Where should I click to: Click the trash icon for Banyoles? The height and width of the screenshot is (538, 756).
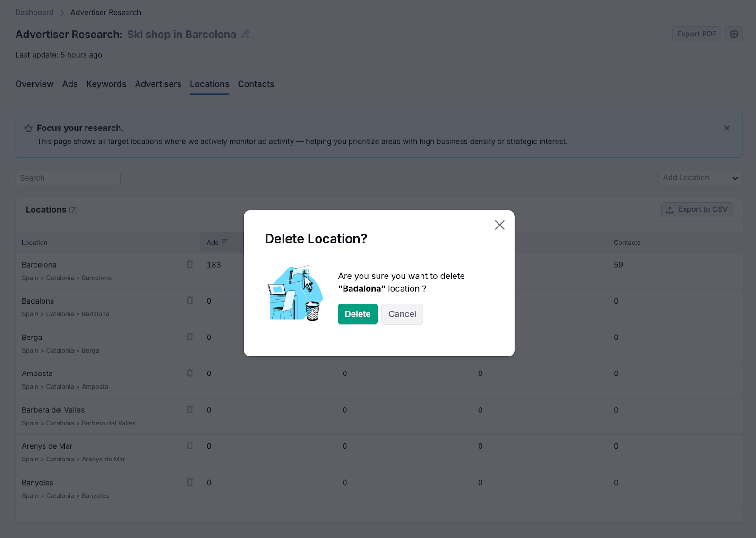pyautogui.click(x=189, y=482)
